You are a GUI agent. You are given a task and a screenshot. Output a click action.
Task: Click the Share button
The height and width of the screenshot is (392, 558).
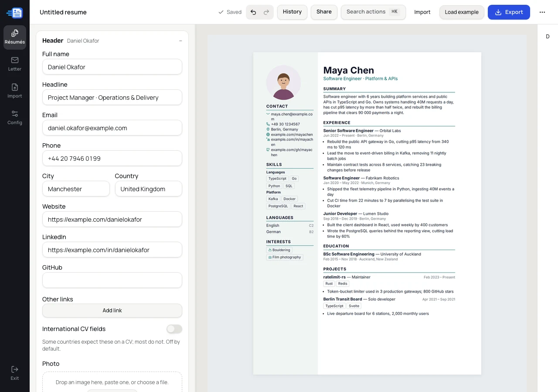click(x=324, y=12)
